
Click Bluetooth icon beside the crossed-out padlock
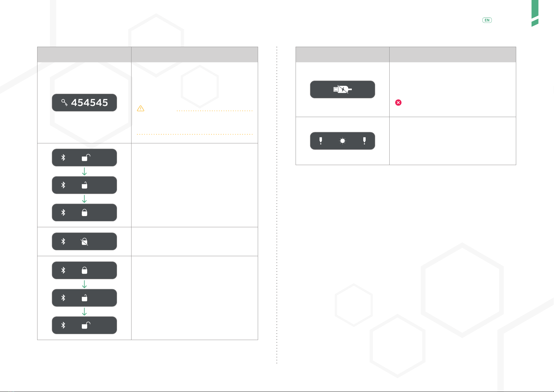point(63,241)
